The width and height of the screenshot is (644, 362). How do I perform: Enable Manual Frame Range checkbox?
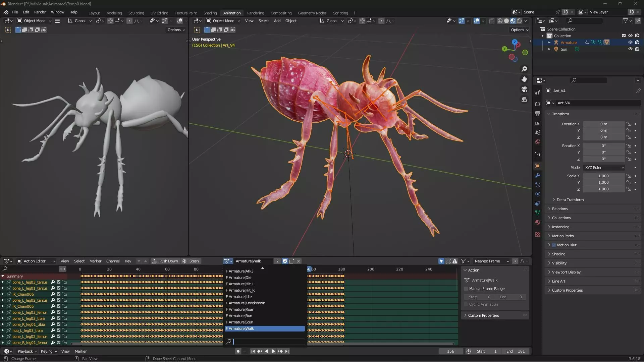466,289
